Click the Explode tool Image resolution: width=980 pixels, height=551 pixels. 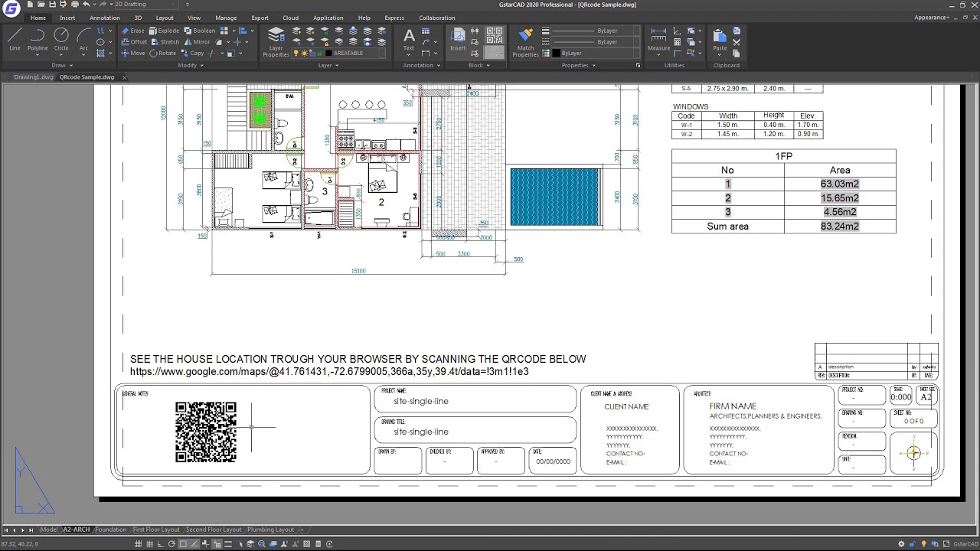tap(163, 31)
